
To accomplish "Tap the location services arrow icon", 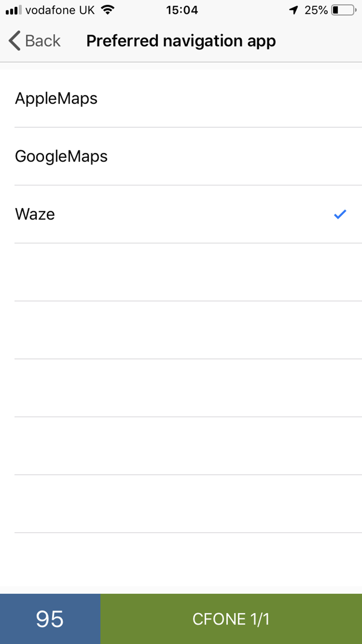I will [x=294, y=10].
